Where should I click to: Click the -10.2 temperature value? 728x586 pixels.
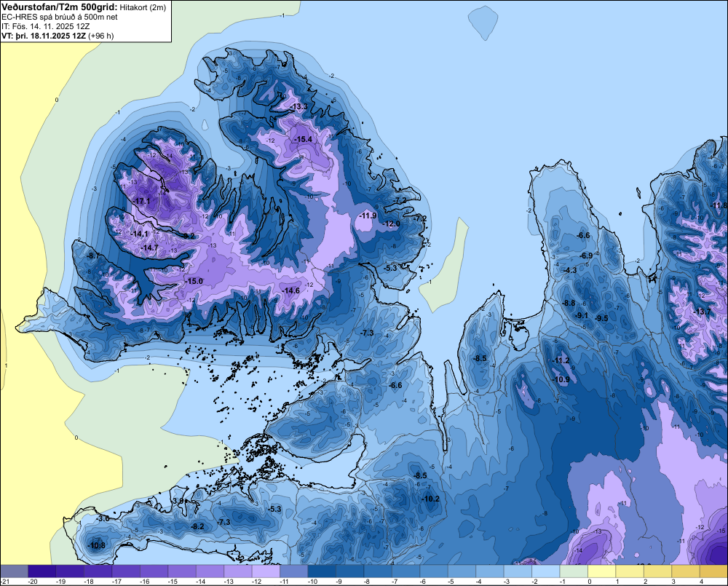(x=430, y=499)
